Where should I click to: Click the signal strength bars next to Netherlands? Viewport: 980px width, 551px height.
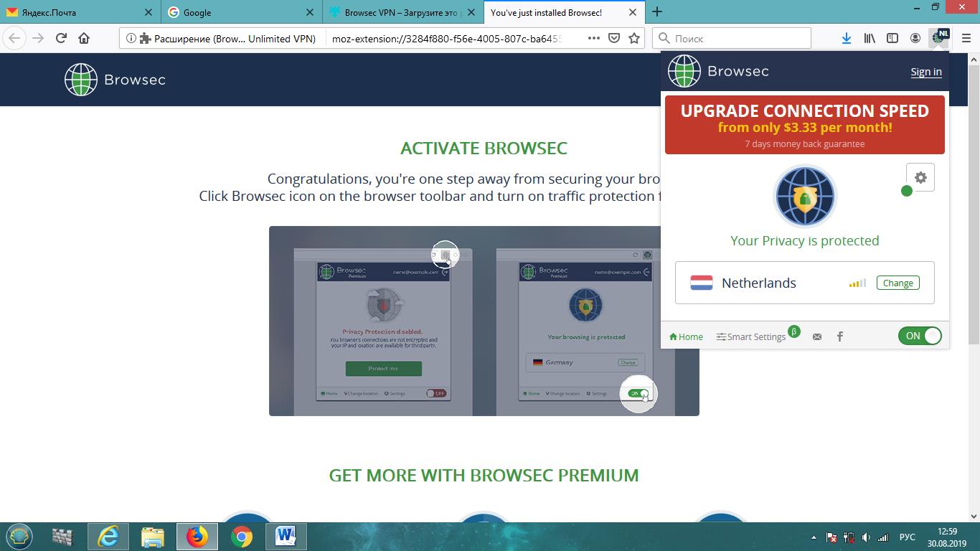(x=857, y=283)
